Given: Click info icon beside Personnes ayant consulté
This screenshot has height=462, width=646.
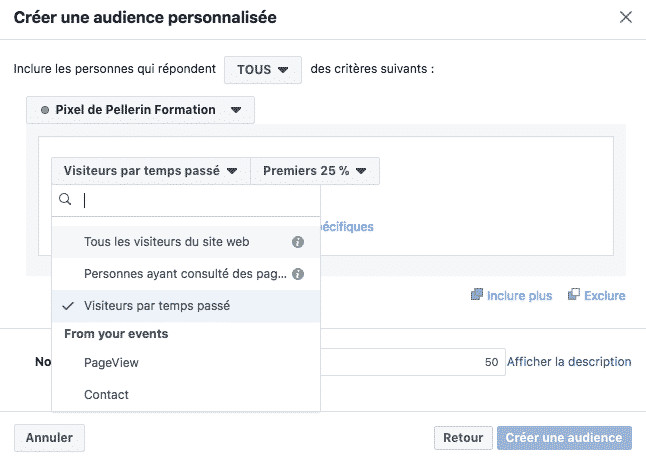Looking at the screenshot, I should point(297,273).
